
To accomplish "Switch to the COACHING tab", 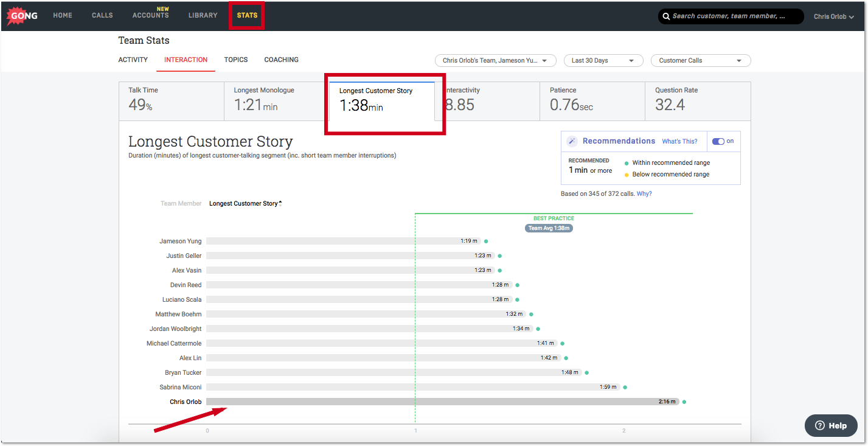I will tap(281, 60).
